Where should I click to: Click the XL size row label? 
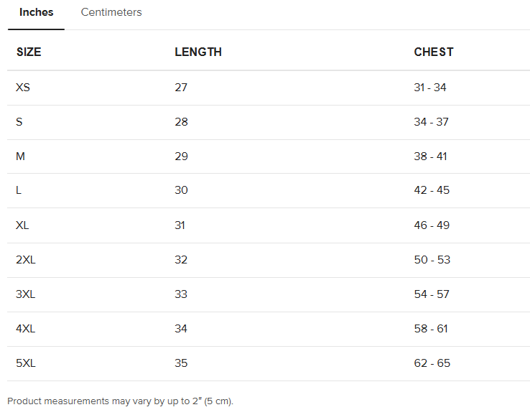[x=23, y=225]
